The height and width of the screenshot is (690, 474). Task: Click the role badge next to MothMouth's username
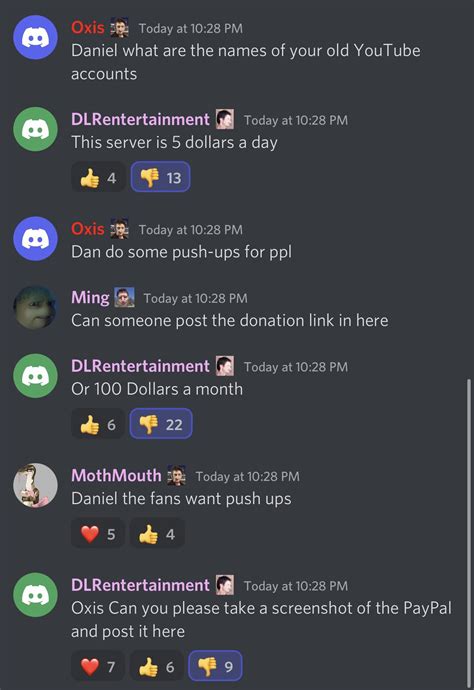pyautogui.click(x=176, y=476)
